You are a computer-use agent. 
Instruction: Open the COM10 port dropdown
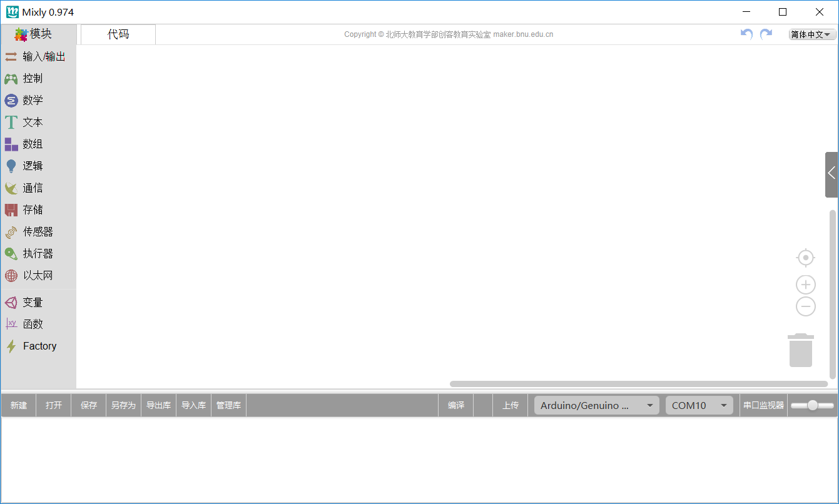[699, 405]
